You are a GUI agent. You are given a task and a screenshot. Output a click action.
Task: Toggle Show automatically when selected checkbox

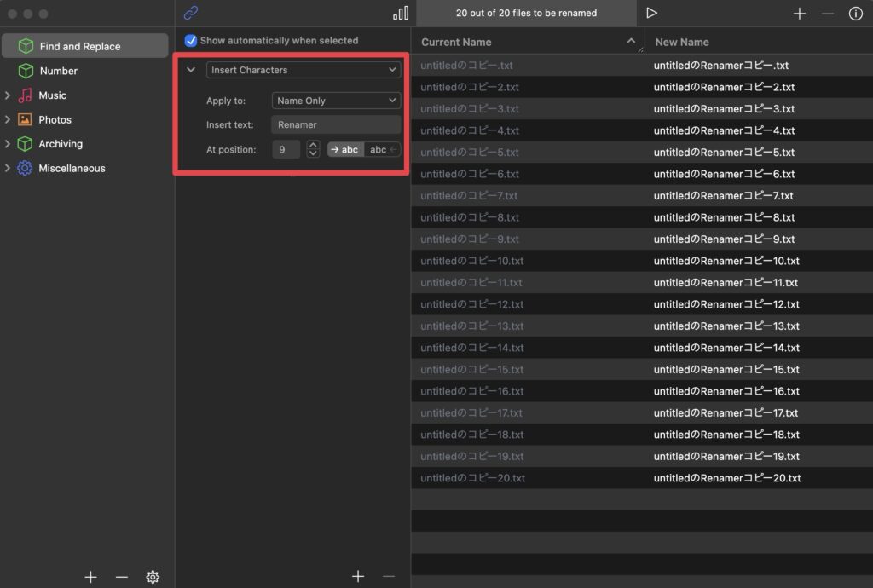pos(191,40)
